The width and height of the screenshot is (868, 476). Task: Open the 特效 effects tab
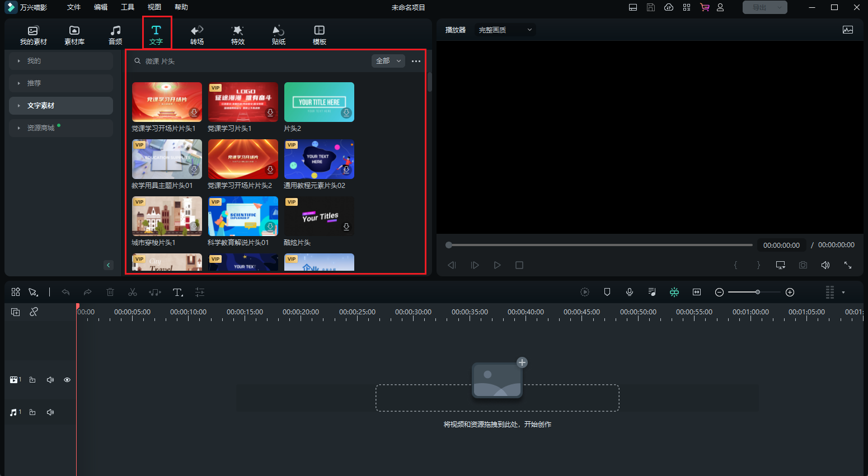click(238, 35)
